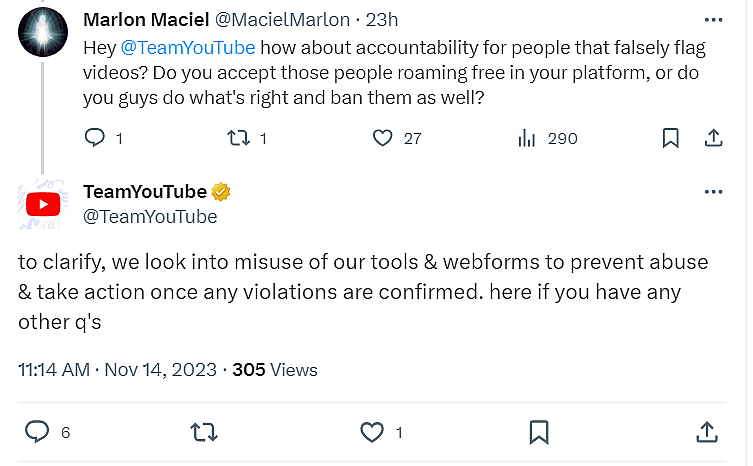
Task: Repost the TeamYouTube reply
Action: (204, 432)
